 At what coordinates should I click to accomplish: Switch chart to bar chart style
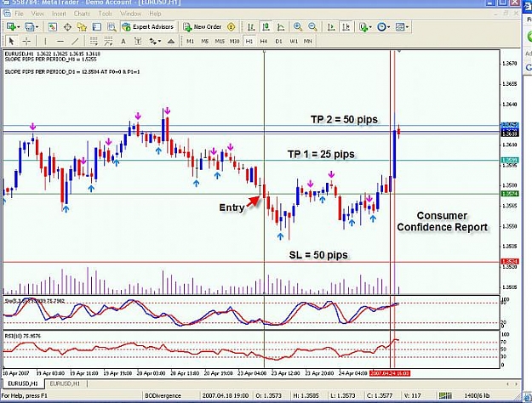click(251, 26)
